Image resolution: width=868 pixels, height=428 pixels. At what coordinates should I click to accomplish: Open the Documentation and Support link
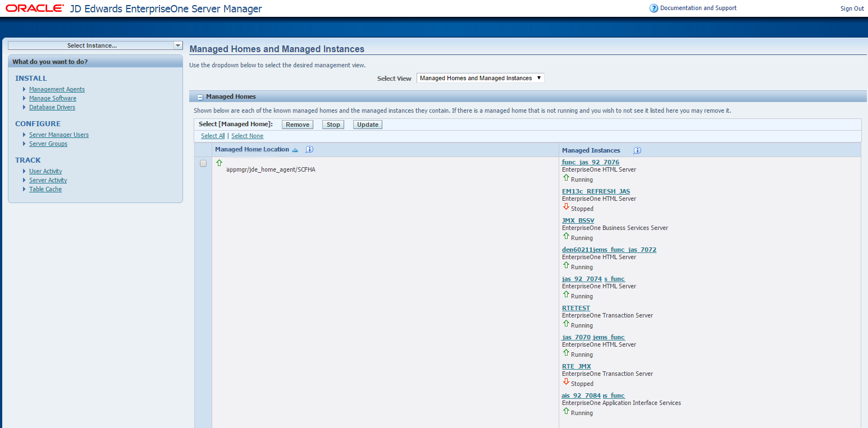698,8
